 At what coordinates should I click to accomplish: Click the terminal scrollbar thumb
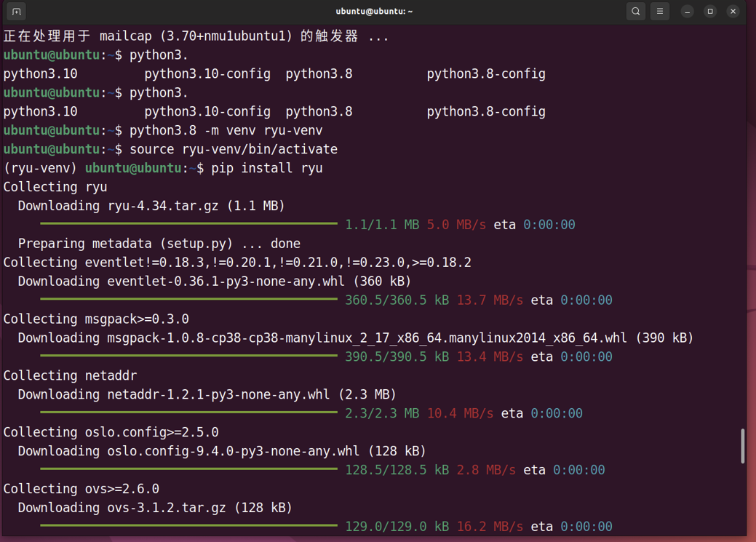click(x=742, y=445)
